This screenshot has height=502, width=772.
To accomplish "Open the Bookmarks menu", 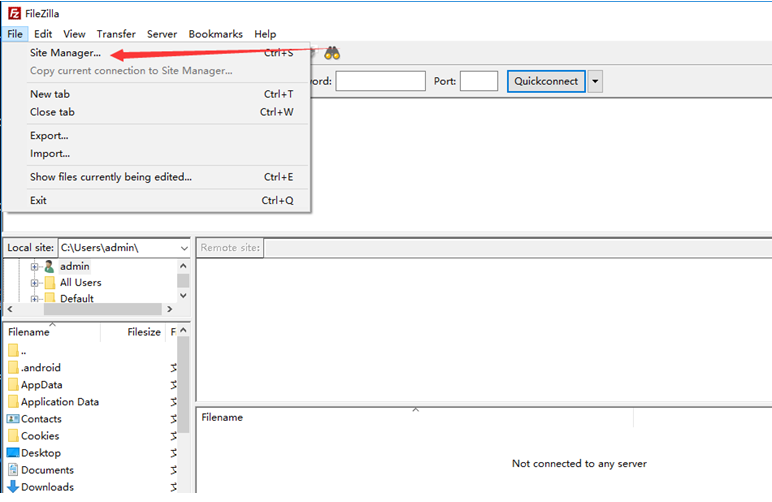I will (x=215, y=34).
